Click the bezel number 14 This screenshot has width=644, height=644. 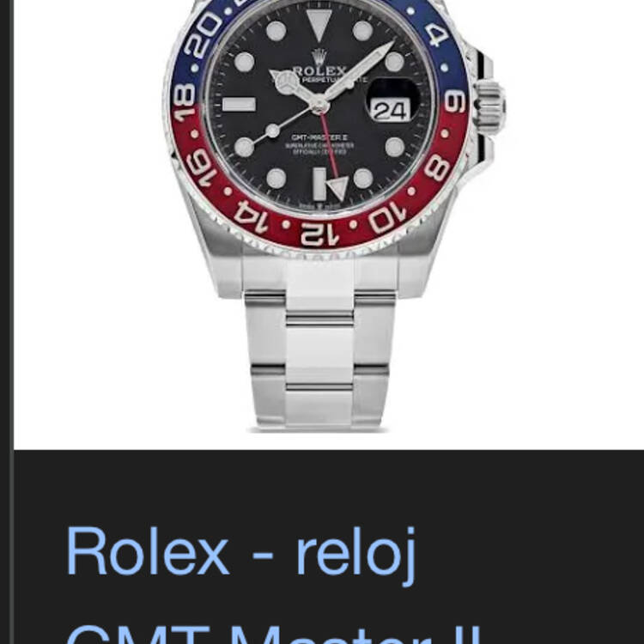pyautogui.click(x=252, y=217)
